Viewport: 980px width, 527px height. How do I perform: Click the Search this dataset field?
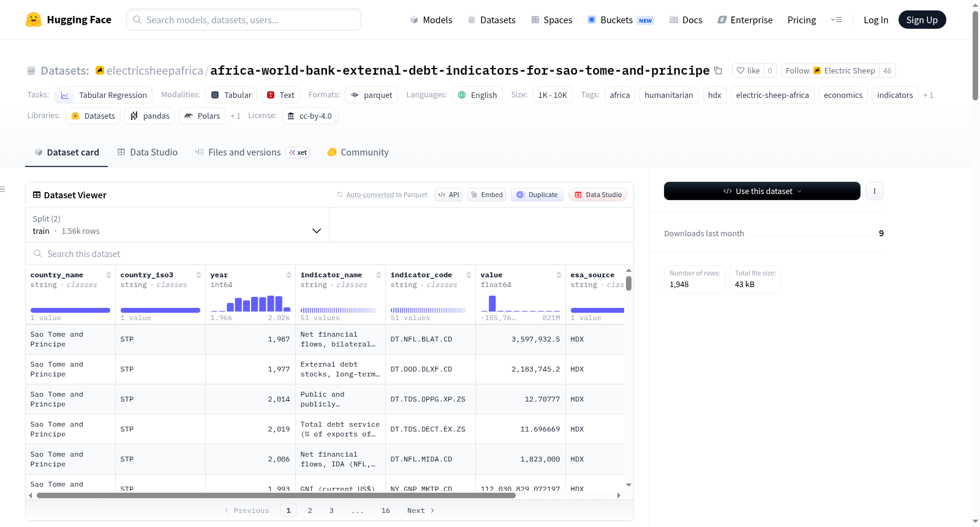pos(330,254)
